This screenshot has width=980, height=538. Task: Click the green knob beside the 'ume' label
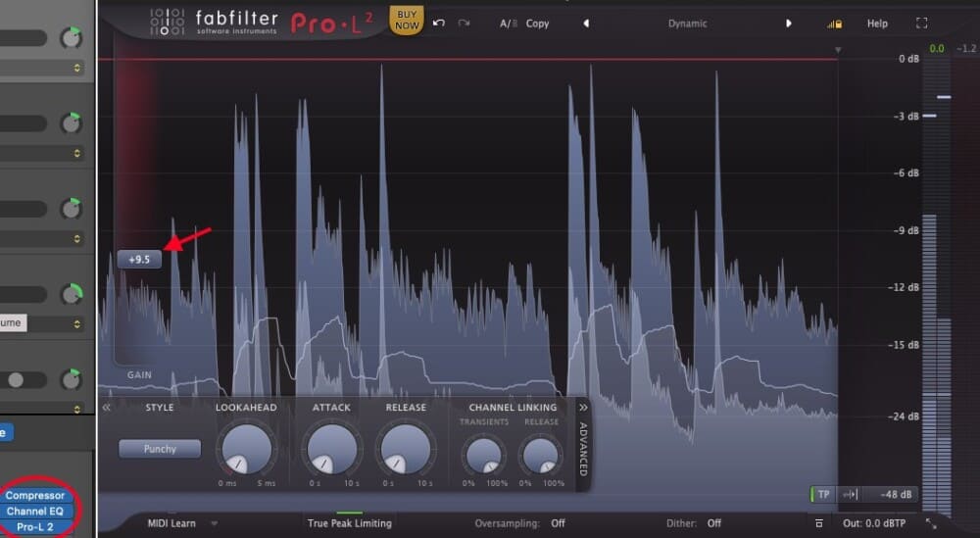(72, 294)
